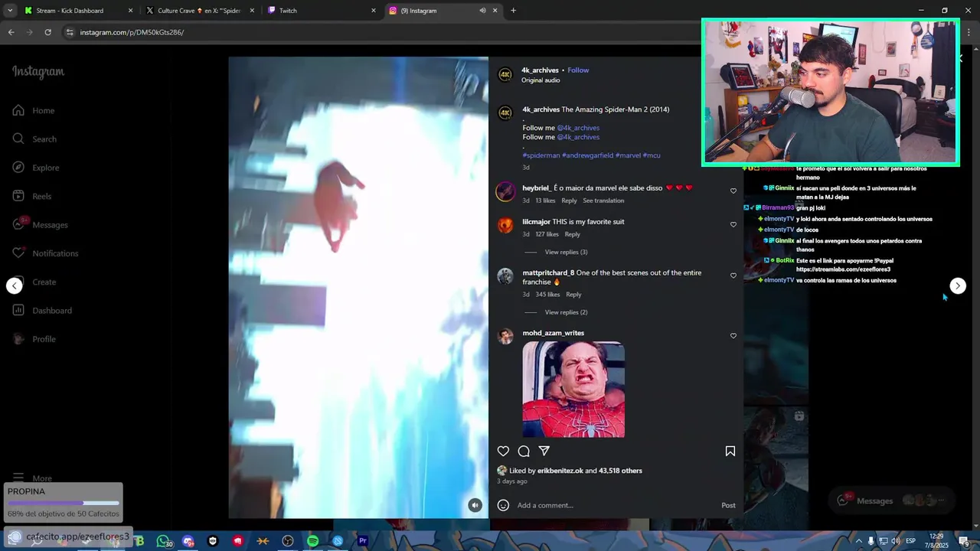Go to previous post arrow
This screenshot has width=980, height=551.
tap(15, 286)
